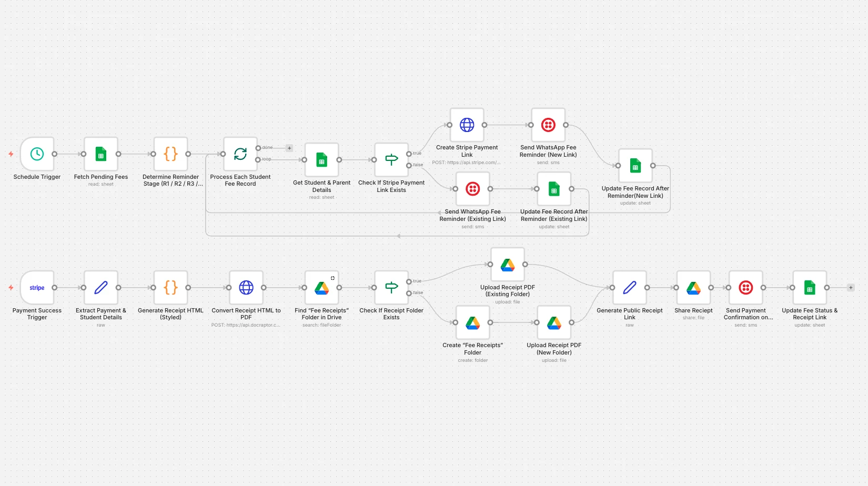Click the Convert Receipt HTML to PDF node
Viewport: 868px width, 486px height.
pyautogui.click(x=246, y=288)
